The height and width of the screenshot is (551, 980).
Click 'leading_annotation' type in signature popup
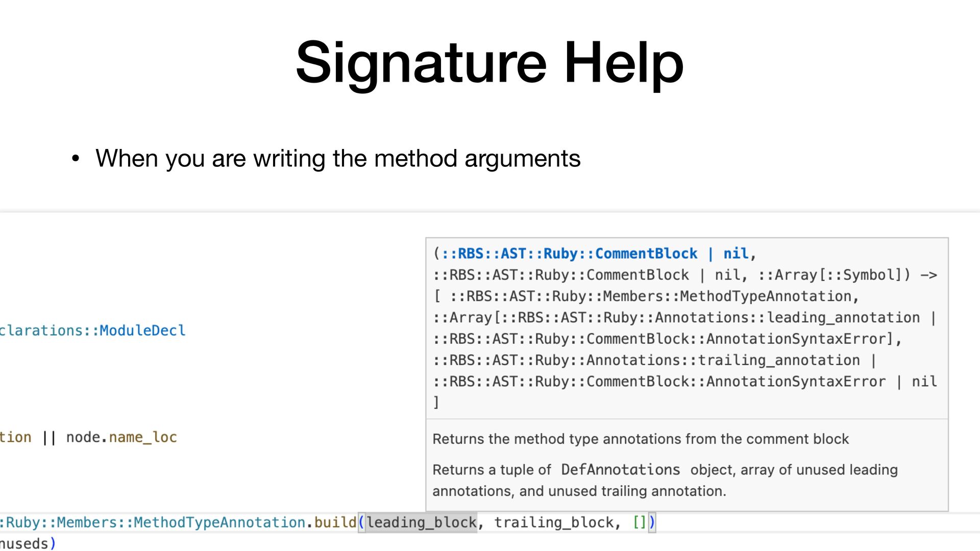click(843, 317)
